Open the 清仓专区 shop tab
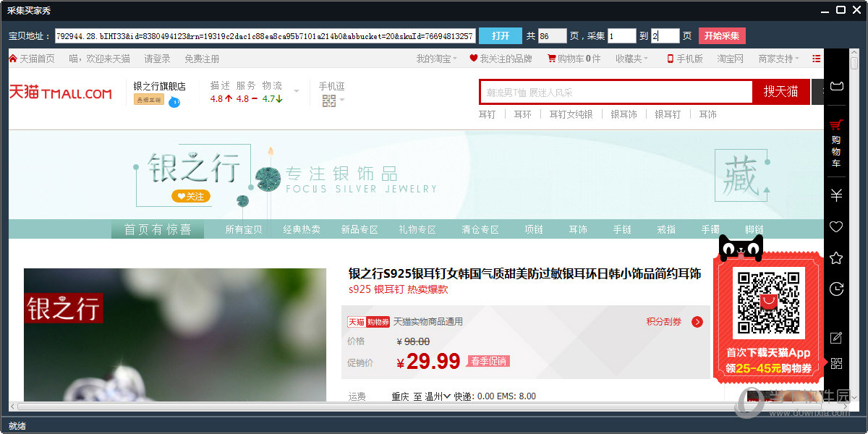The image size is (868, 434). (480, 229)
